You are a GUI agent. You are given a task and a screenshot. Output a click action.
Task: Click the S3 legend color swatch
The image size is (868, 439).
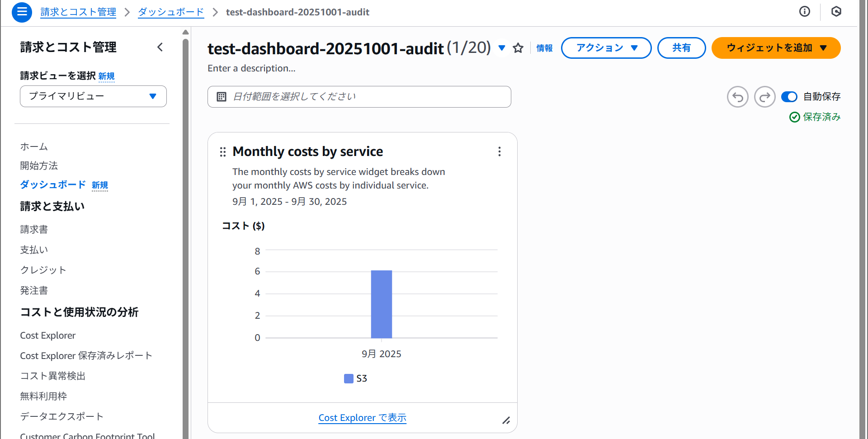(349, 378)
